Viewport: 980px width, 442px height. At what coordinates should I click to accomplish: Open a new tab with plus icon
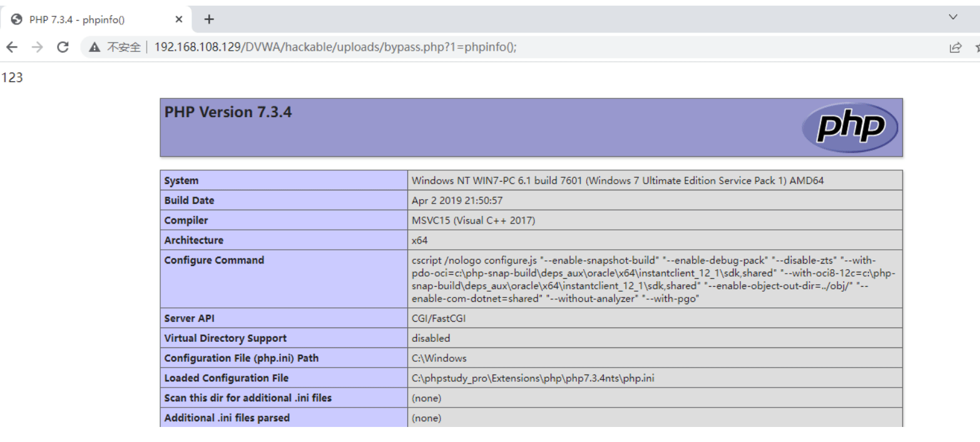click(x=209, y=19)
